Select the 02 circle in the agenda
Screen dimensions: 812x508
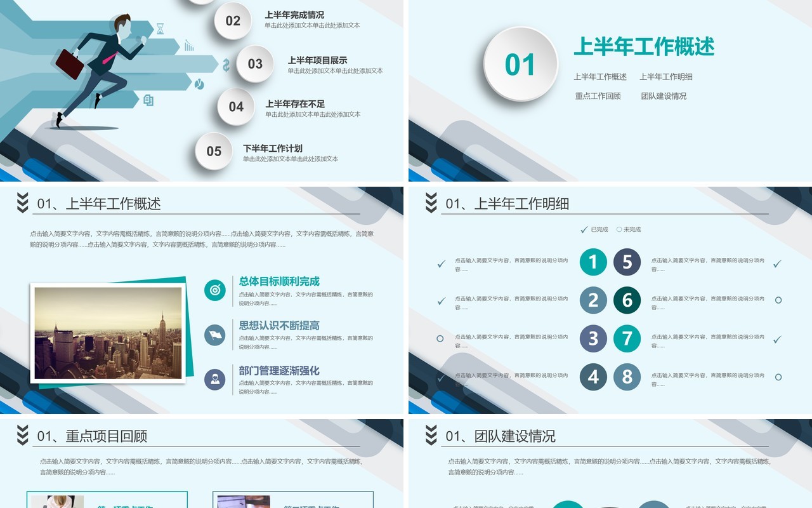[x=233, y=21]
